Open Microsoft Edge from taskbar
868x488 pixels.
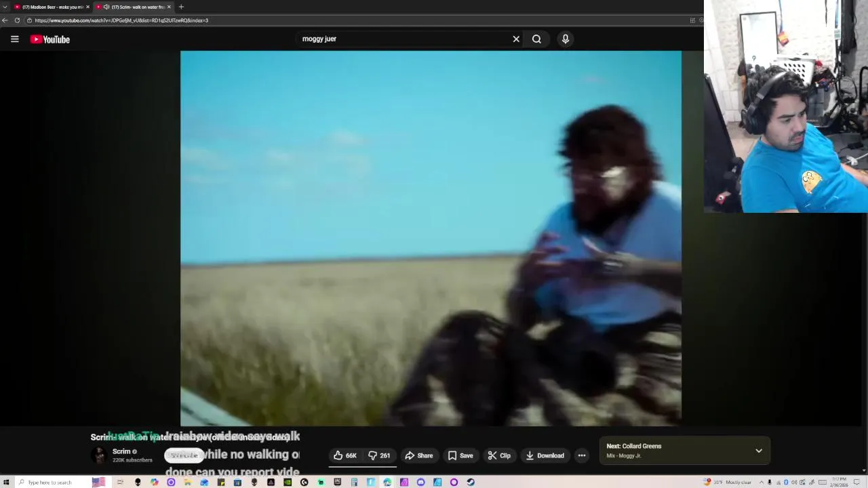[387, 482]
